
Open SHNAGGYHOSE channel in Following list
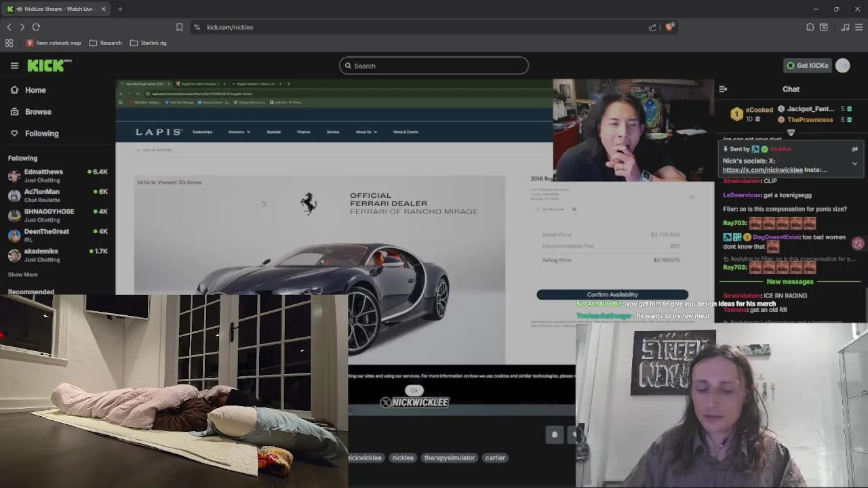tap(58, 216)
